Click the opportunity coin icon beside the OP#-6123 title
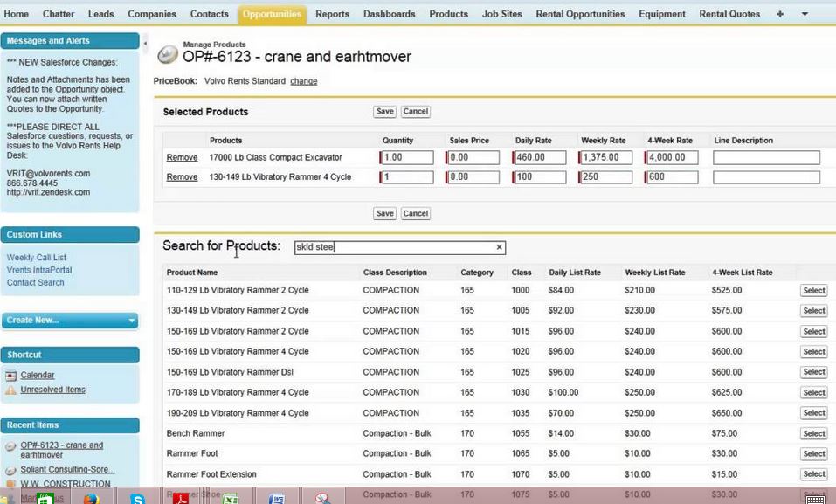Viewport: 836px width, 504px height. (x=167, y=55)
